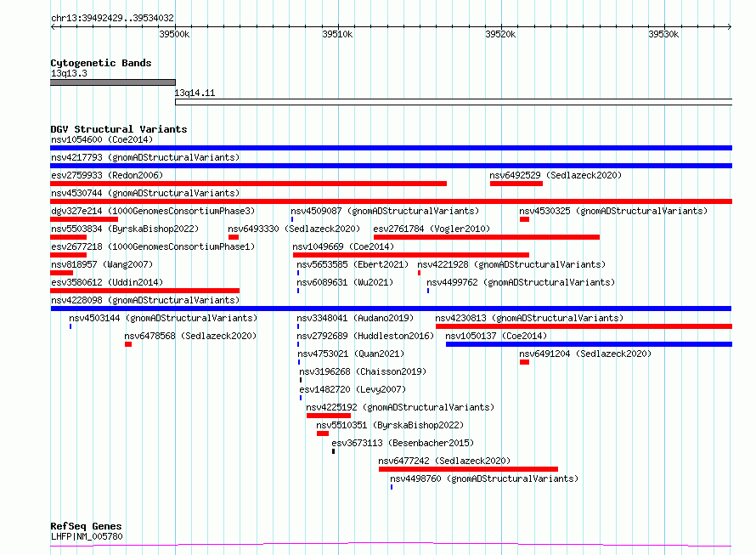The width and height of the screenshot is (756, 555).
Task: Click the right arrow on the ruler
Action: [730, 26]
